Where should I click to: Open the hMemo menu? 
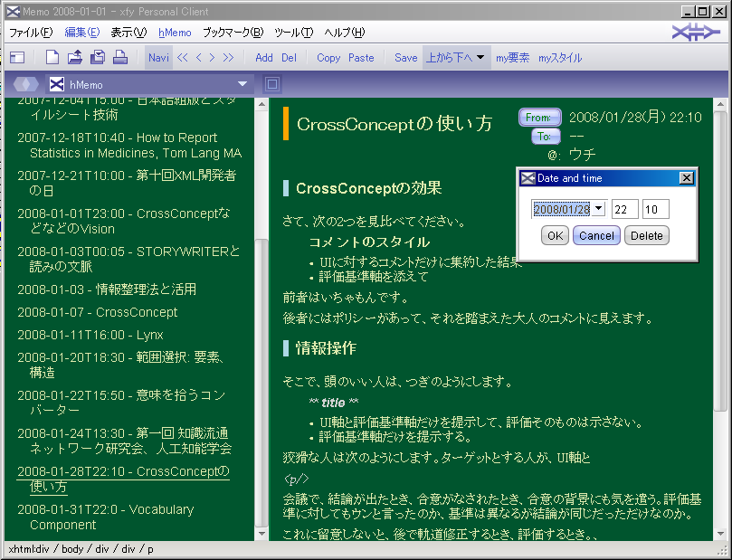[x=175, y=33]
